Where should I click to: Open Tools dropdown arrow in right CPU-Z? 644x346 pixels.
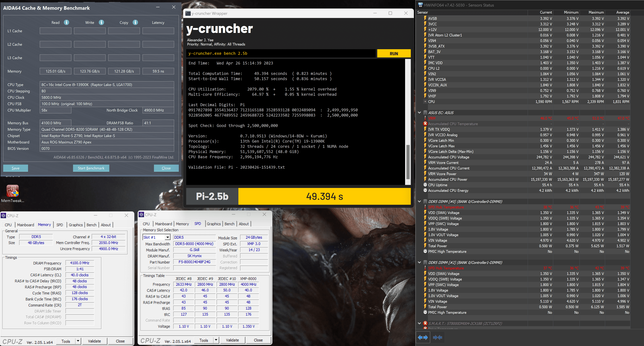click(x=216, y=340)
